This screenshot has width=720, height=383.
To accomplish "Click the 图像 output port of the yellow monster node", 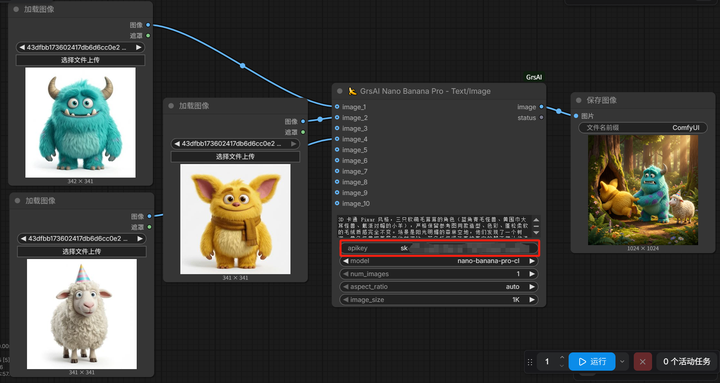I will (303, 121).
